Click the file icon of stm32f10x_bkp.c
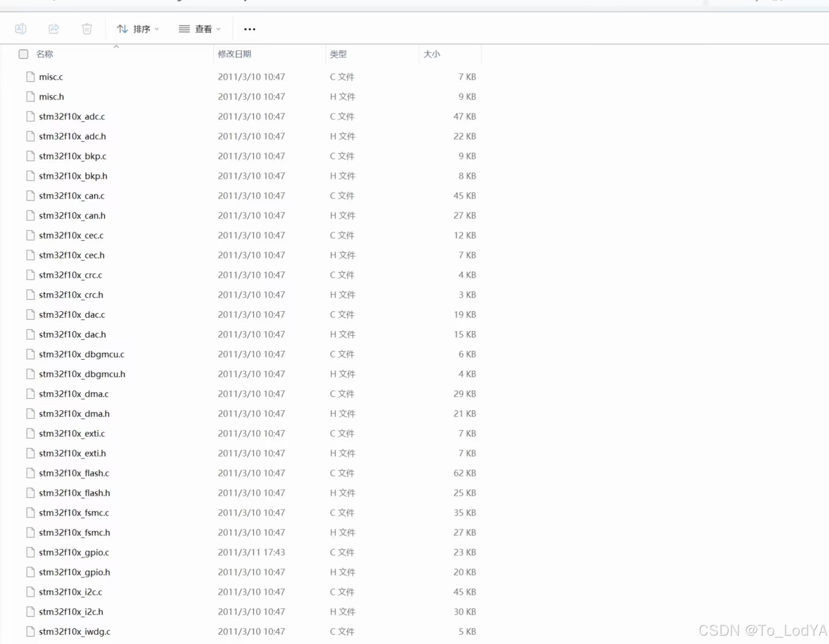Screen dimensions: 829x644 30,156
